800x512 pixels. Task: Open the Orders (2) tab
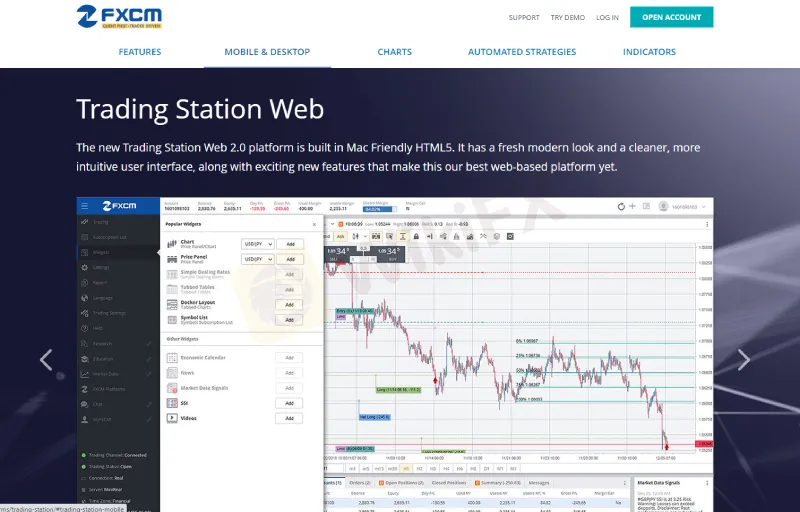pyautogui.click(x=360, y=482)
